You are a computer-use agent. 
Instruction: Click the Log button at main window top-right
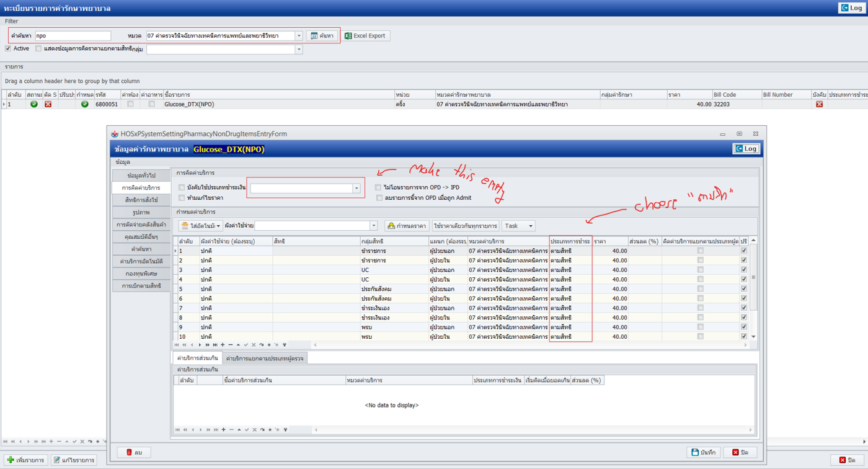pyautogui.click(x=851, y=7)
